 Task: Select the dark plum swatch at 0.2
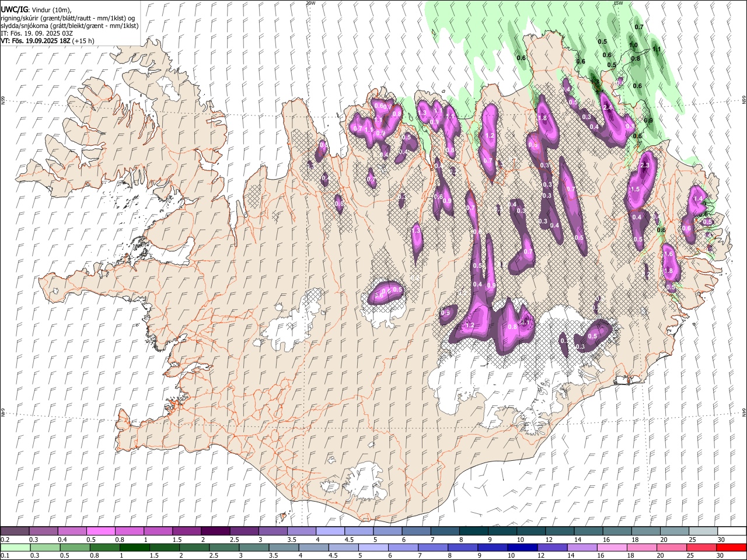15,531
